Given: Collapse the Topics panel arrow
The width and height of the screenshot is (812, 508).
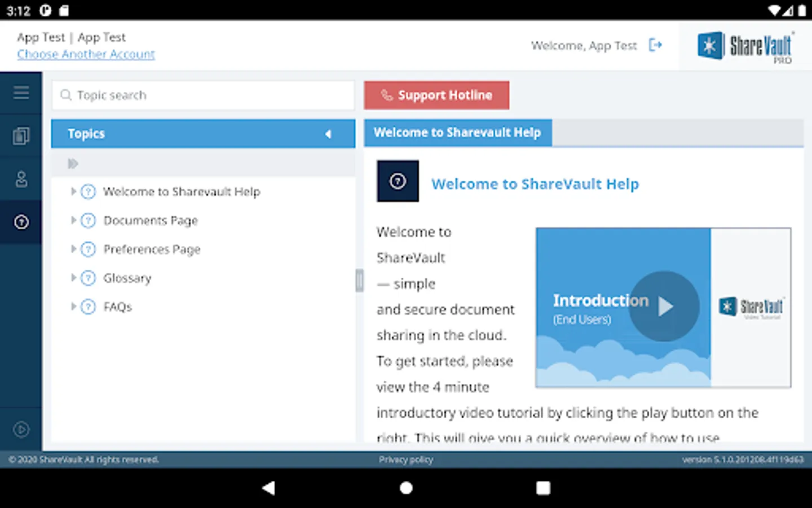Looking at the screenshot, I should (x=328, y=134).
